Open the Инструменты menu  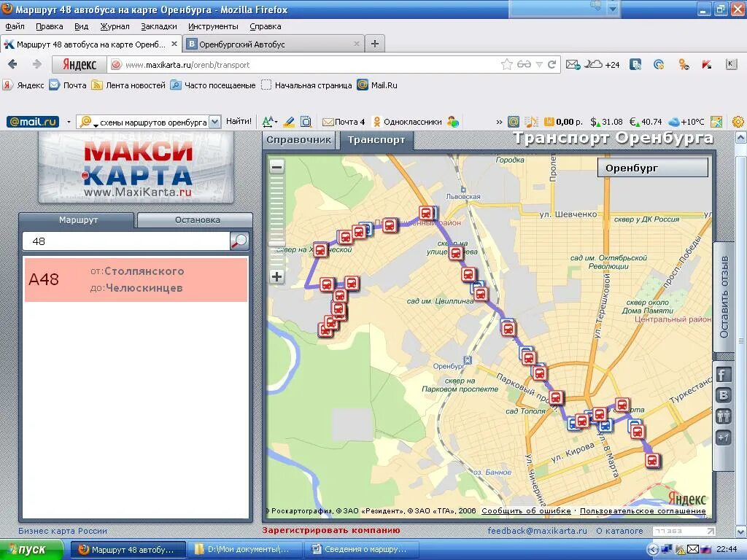213,26
